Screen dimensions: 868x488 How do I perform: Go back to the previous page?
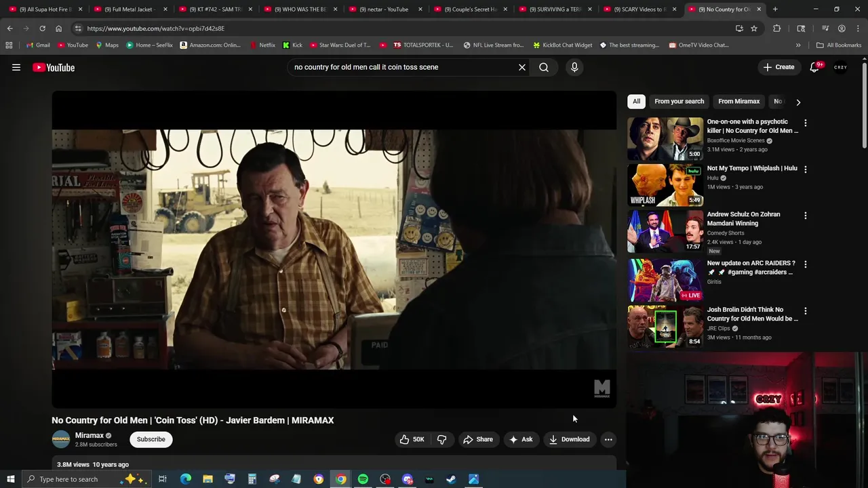pos(9,28)
